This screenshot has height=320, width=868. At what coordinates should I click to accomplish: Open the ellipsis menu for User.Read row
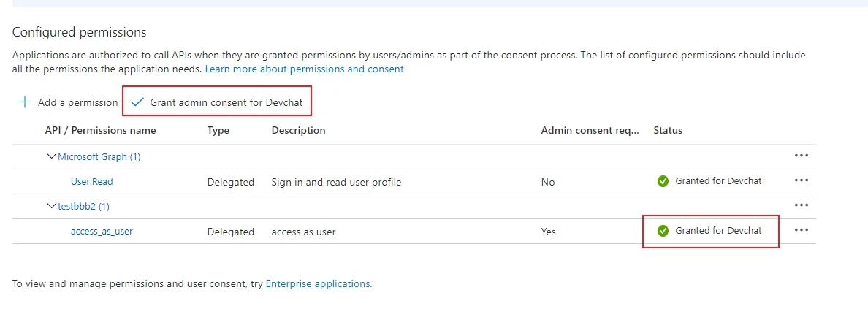coord(801,180)
